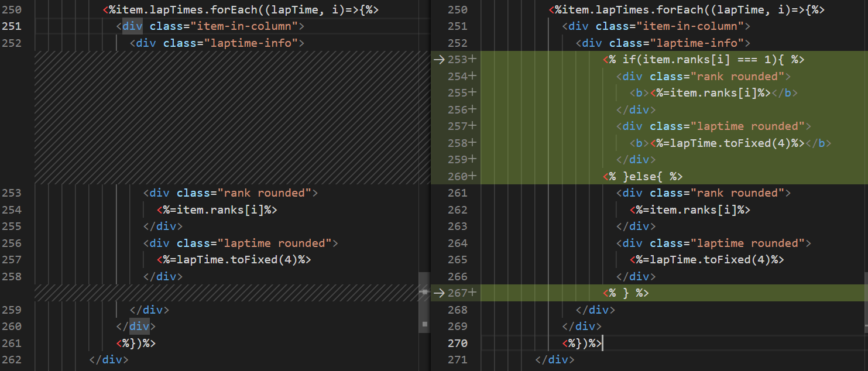Click the plus marker on added line 260
The height and width of the screenshot is (371, 868).
(472, 176)
